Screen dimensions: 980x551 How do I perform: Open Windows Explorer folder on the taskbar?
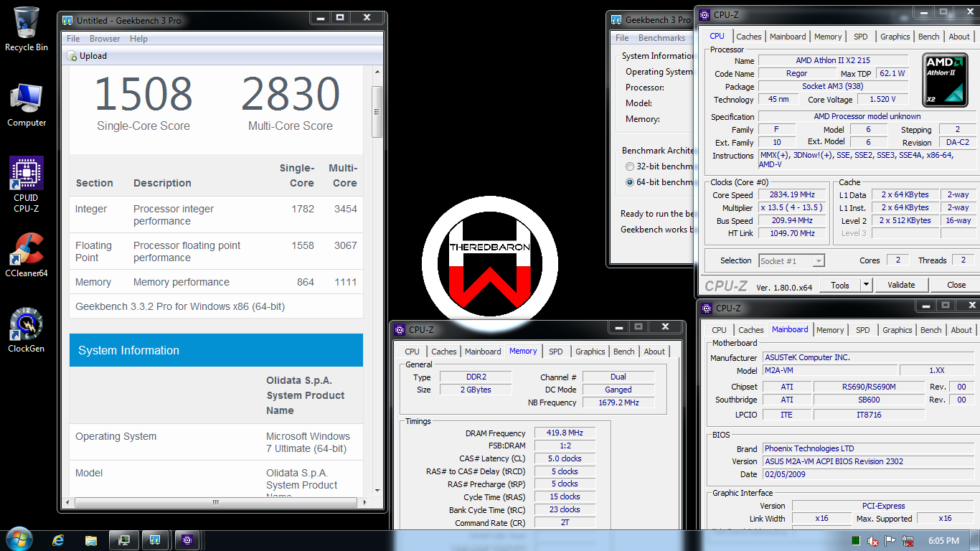click(x=91, y=540)
